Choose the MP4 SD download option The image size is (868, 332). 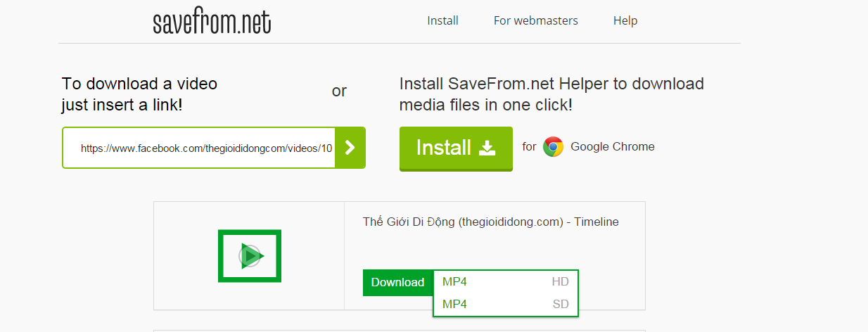[454, 305]
